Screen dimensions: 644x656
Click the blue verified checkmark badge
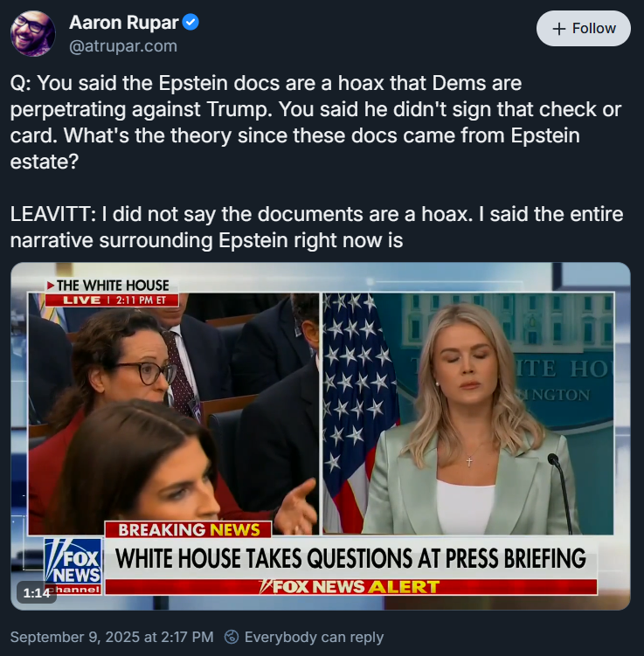coord(191,22)
